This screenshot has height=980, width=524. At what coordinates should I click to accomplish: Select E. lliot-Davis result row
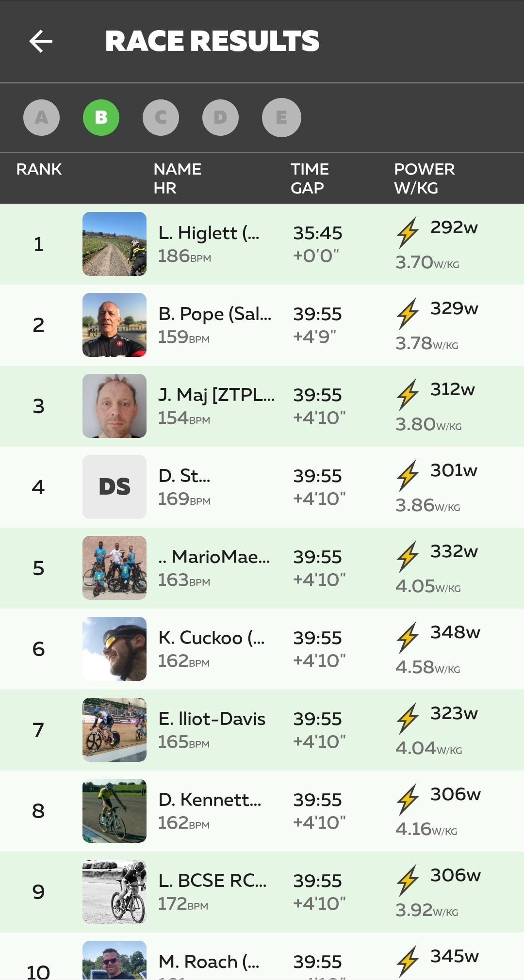pyautogui.click(x=262, y=730)
